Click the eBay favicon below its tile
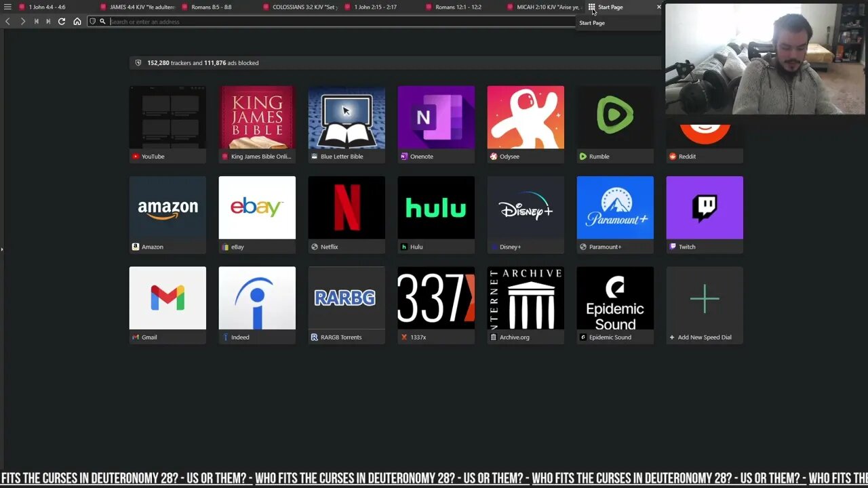This screenshot has height=488, width=868. [225, 247]
